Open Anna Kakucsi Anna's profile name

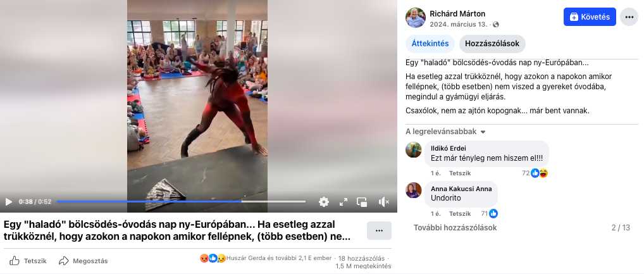tap(461, 189)
